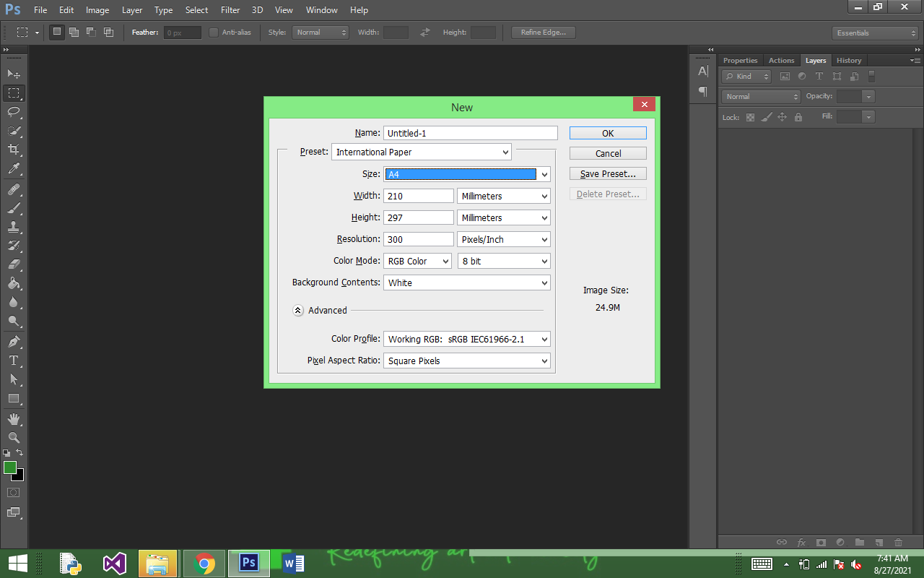
Task: Open Background Contents dropdown
Action: [x=467, y=282]
